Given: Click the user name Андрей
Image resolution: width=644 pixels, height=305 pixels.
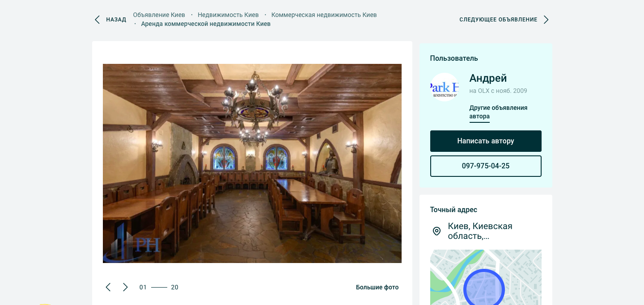Looking at the screenshot, I should click(488, 78).
